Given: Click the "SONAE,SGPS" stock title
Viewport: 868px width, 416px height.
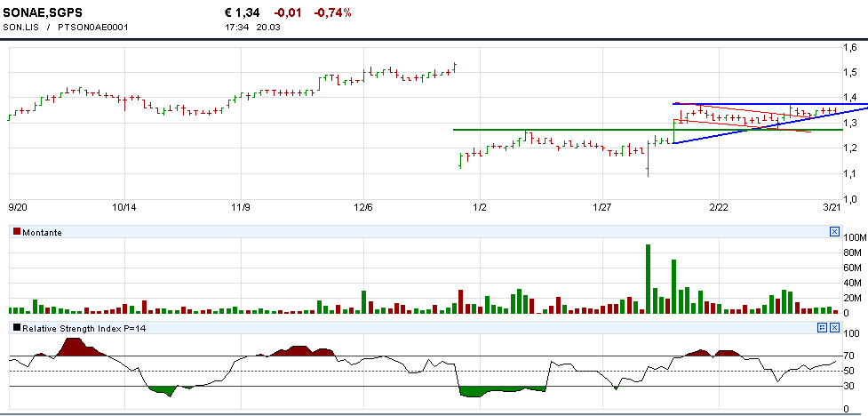Looking at the screenshot, I should click(43, 12).
